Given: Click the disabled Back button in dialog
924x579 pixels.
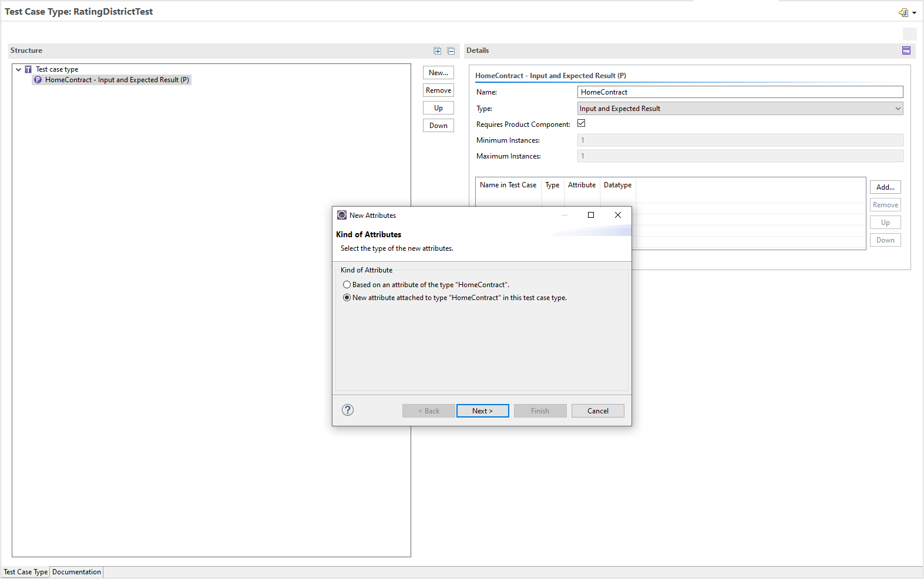Looking at the screenshot, I should click(429, 411).
